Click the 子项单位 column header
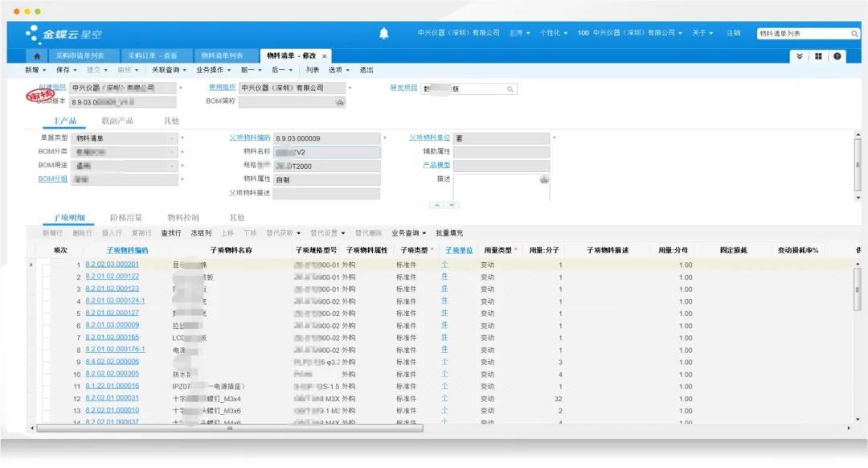Image resolution: width=868 pixels, height=468 pixels. 459,250
